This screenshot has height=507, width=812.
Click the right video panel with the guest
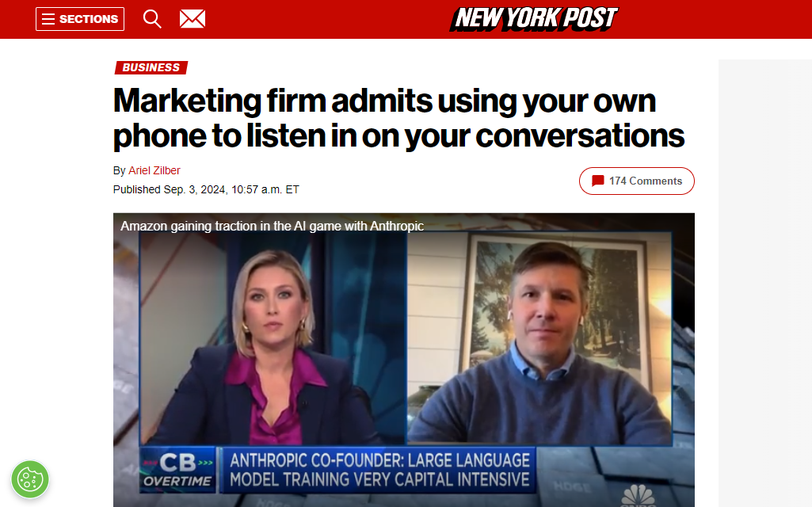click(539, 338)
